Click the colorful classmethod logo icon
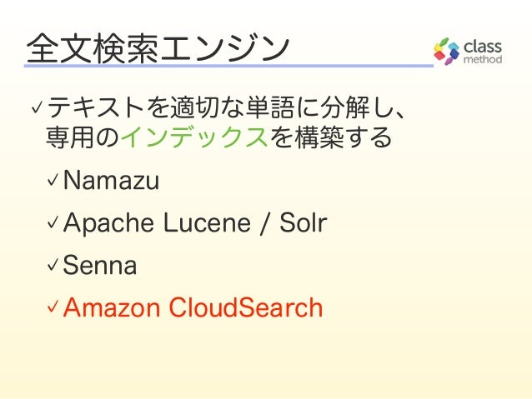 coord(447,51)
